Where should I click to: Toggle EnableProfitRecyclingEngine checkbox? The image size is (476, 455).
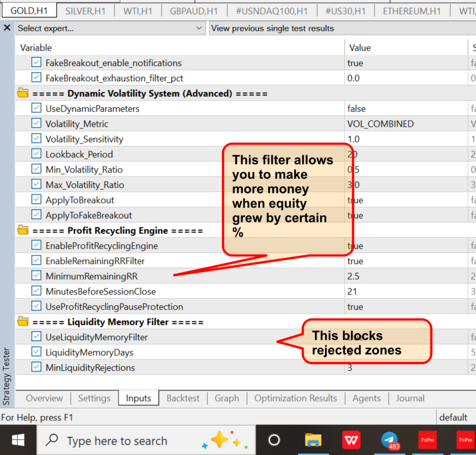36,245
